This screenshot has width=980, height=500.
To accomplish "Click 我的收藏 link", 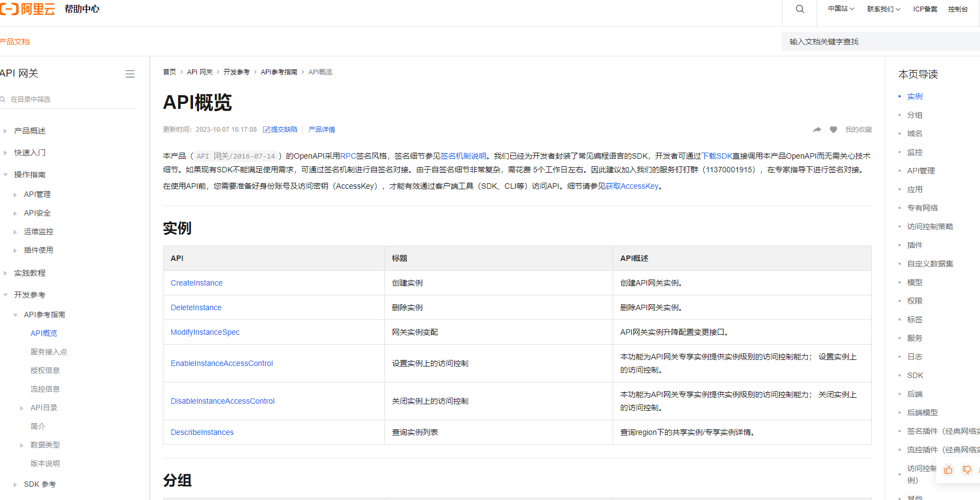I will coord(858,130).
